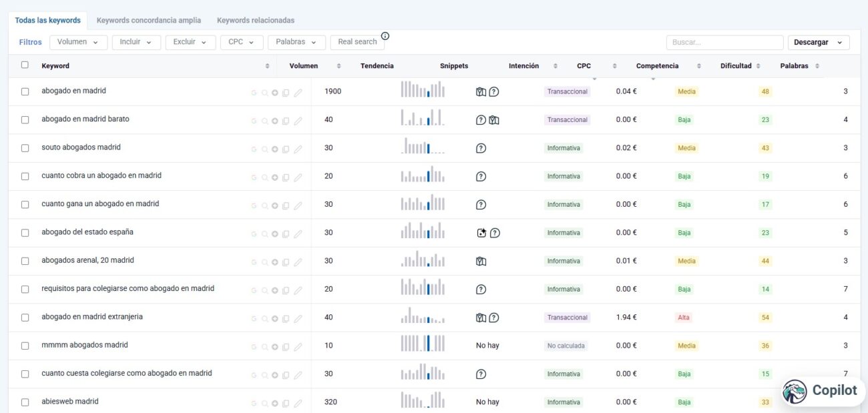Image resolution: width=868 pixels, height=413 pixels.
Task: Switch to 'Keywords relacionadas' tab
Action: tap(256, 21)
